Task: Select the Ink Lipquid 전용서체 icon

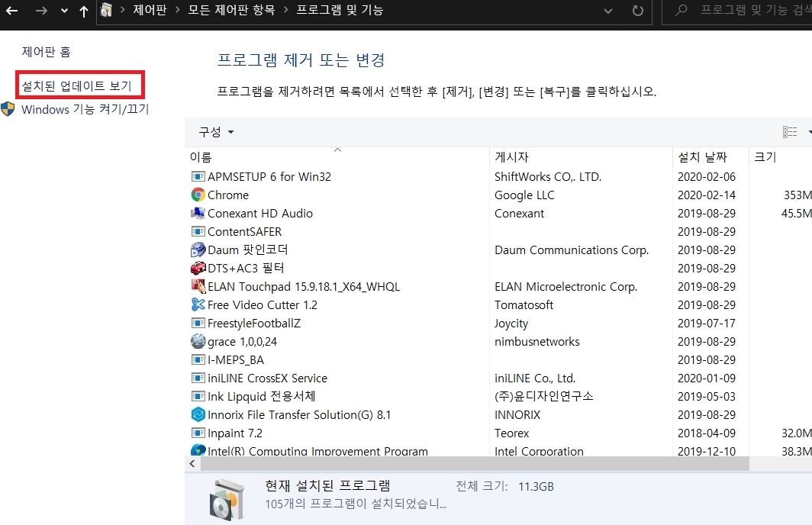Action: click(x=198, y=397)
